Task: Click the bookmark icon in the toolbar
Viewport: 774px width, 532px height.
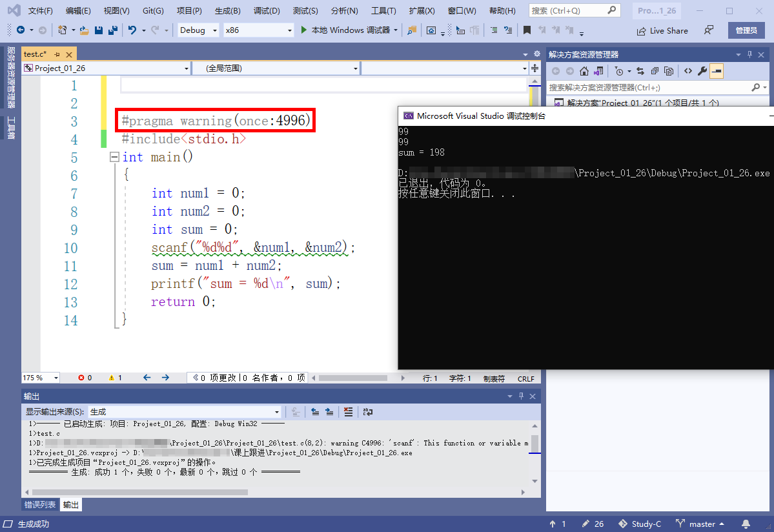Action: click(527, 30)
